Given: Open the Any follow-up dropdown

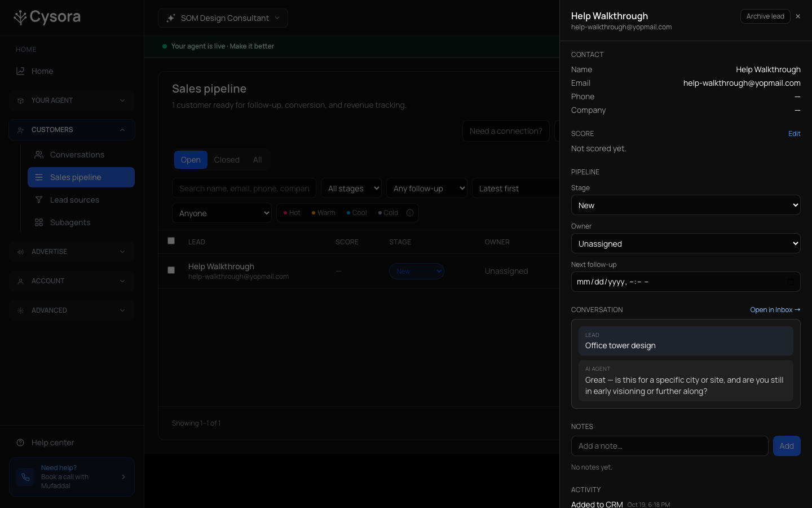Looking at the screenshot, I should (x=427, y=189).
